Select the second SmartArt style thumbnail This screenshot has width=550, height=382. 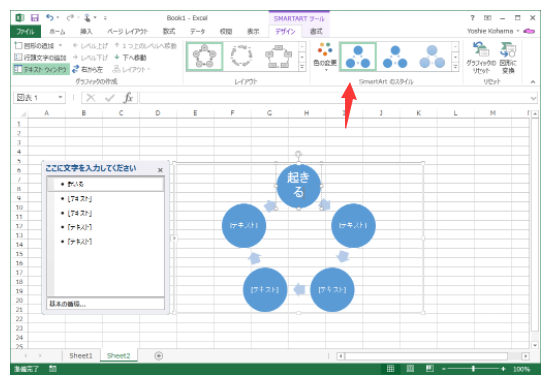coord(395,56)
